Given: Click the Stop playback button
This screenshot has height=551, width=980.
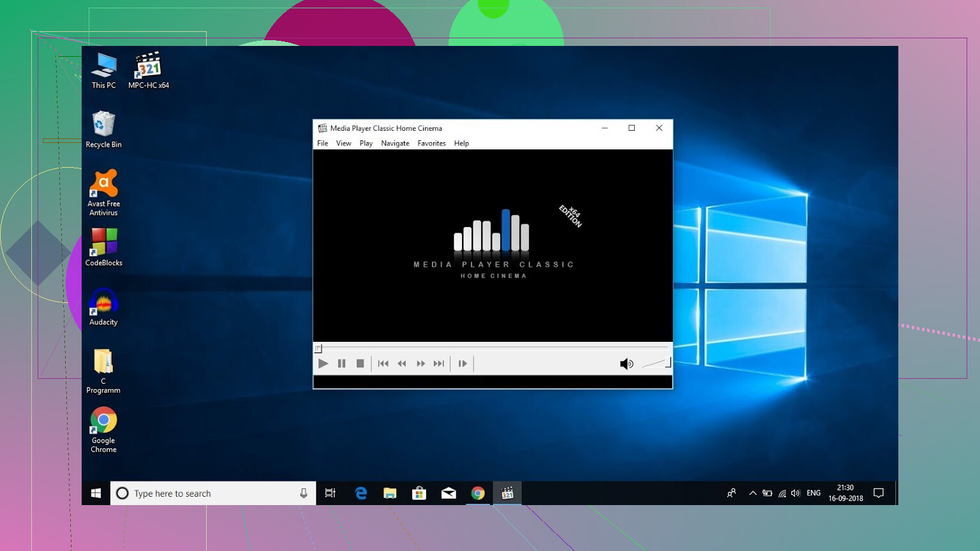Looking at the screenshot, I should [360, 364].
